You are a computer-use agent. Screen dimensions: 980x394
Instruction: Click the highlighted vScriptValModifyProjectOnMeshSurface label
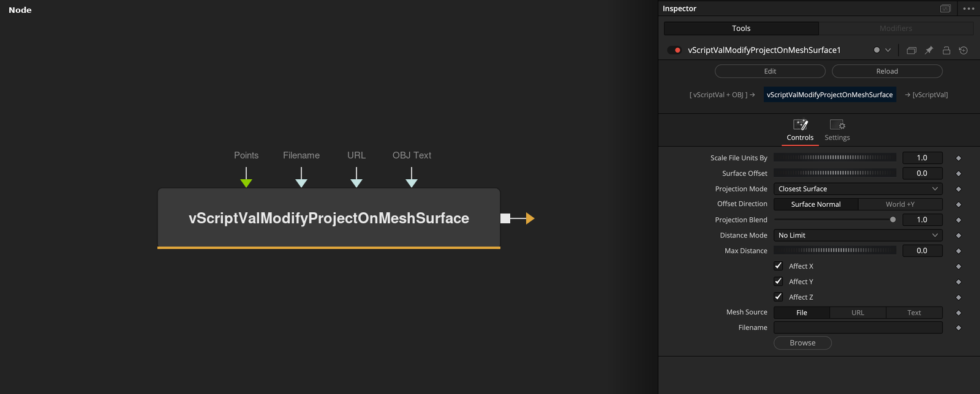tap(829, 95)
